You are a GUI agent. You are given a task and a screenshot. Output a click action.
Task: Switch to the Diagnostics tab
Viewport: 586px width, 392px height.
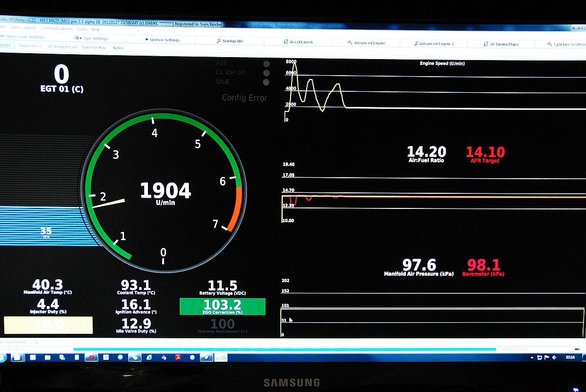[30, 46]
